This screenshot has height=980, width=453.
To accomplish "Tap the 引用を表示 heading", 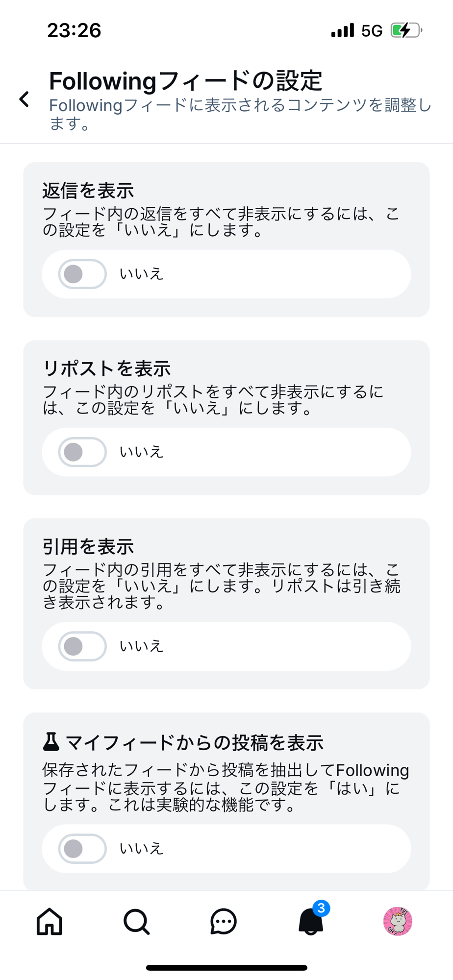I will [x=88, y=546].
